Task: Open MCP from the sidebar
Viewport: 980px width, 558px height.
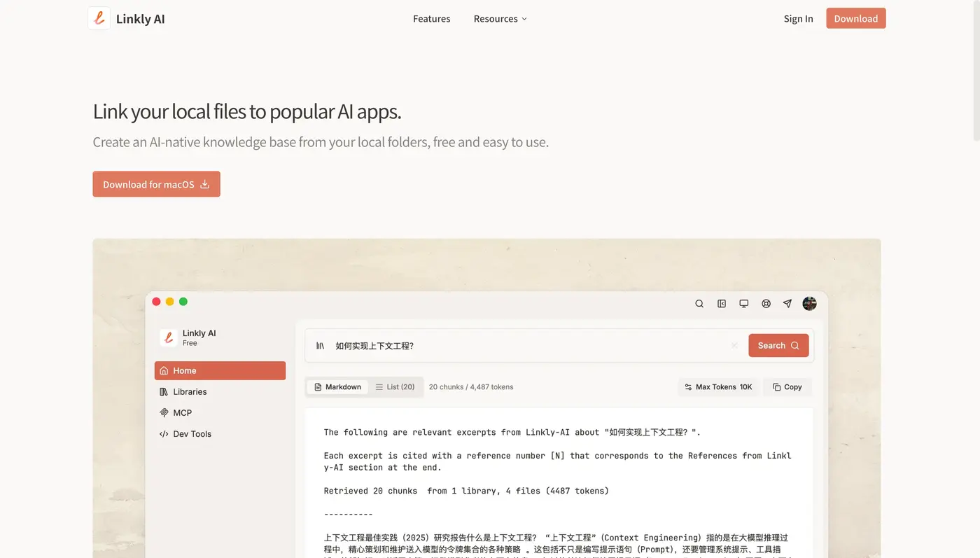Action: click(182, 412)
